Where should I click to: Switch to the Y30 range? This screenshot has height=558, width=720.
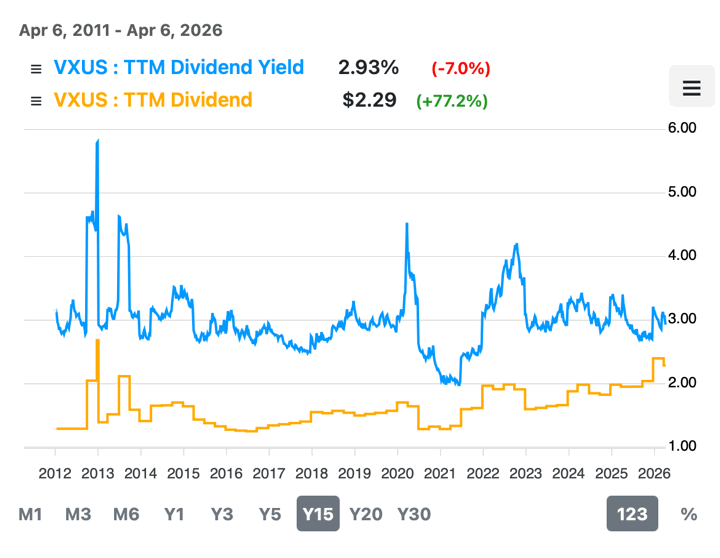[x=414, y=514]
